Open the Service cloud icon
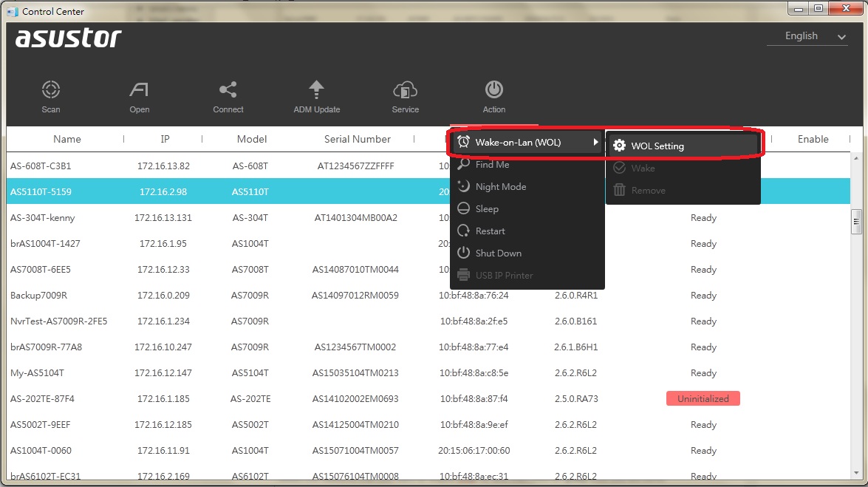 point(406,89)
